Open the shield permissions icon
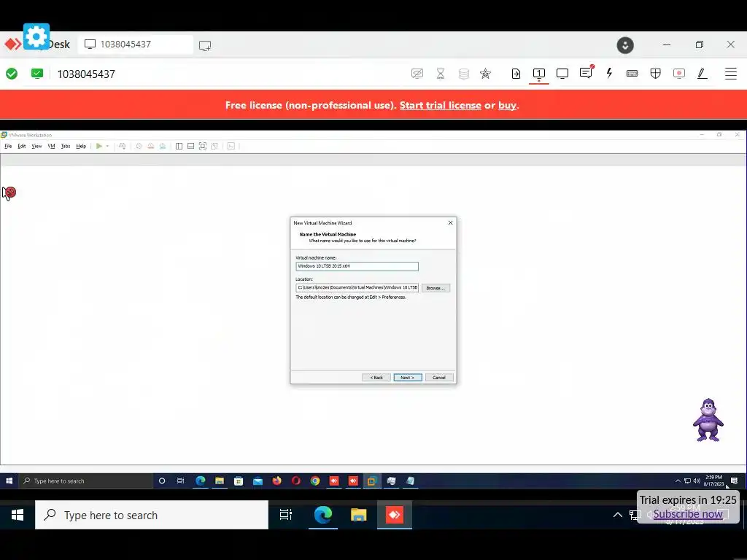 point(656,74)
